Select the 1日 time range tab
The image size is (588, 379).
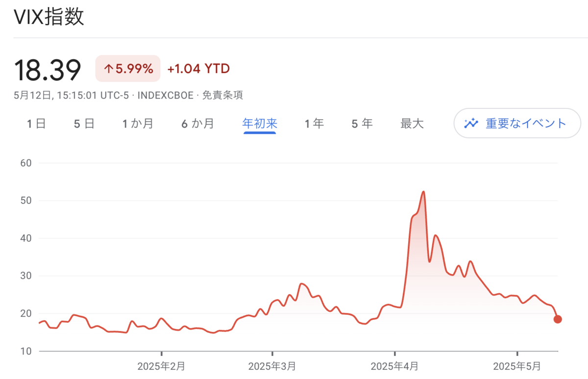click(36, 124)
